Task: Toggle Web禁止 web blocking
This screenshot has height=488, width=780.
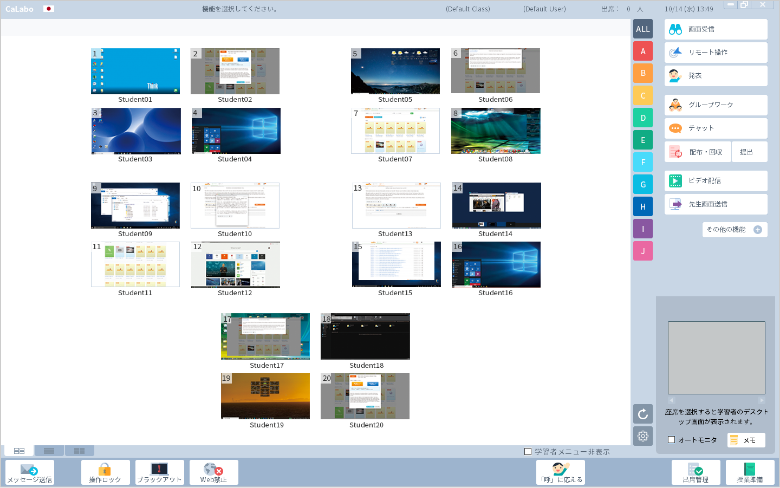Action: (213, 472)
